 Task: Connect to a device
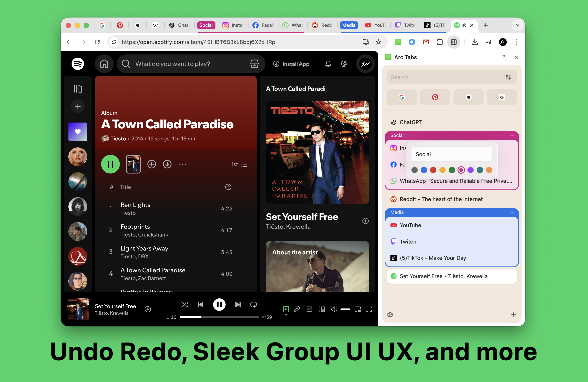click(322, 309)
